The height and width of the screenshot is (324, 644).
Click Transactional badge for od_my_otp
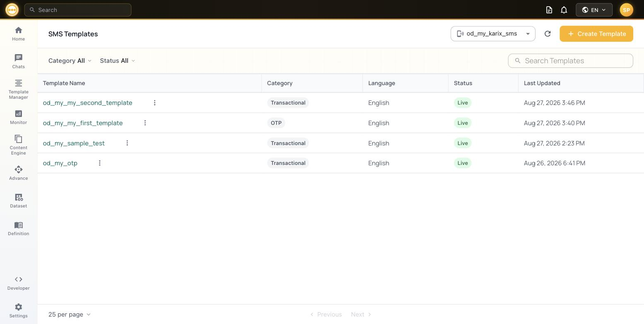click(288, 163)
